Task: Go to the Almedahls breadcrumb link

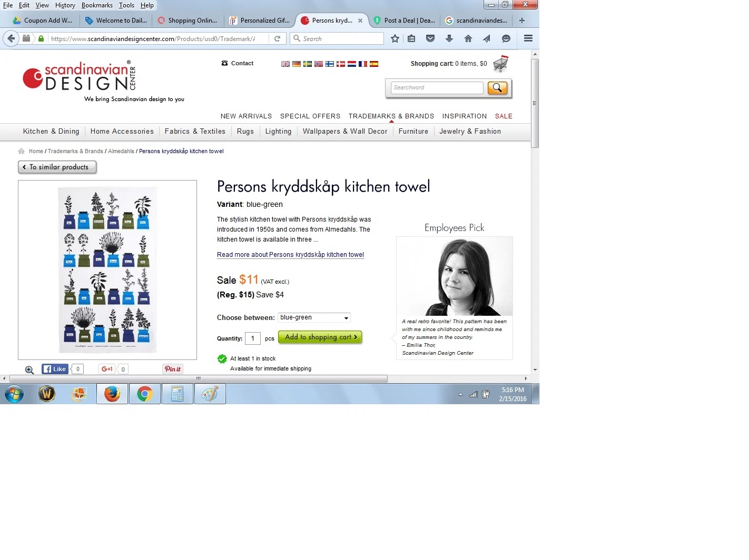Action: click(x=121, y=151)
